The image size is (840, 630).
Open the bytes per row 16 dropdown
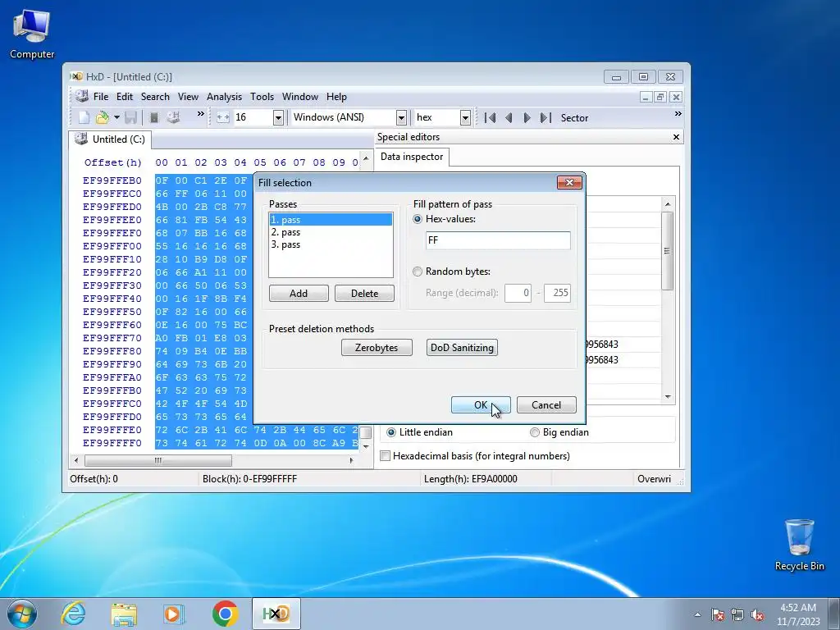tap(278, 117)
